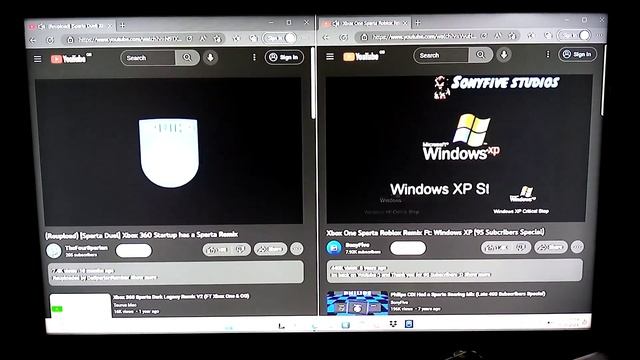This screenshot has width=640, height=360.
Task: Click YouTube Sign in button in the right window
Action: [x=577, y=54]
